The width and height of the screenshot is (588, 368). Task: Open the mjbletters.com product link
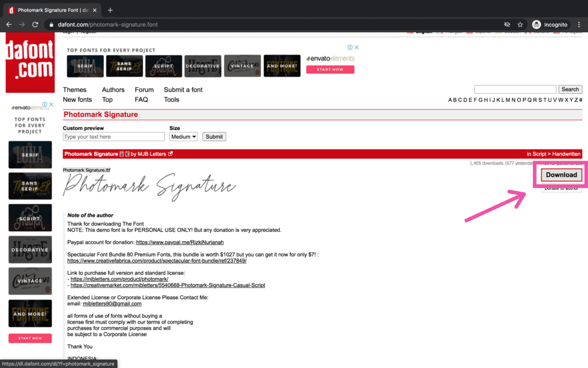[119, 279]
